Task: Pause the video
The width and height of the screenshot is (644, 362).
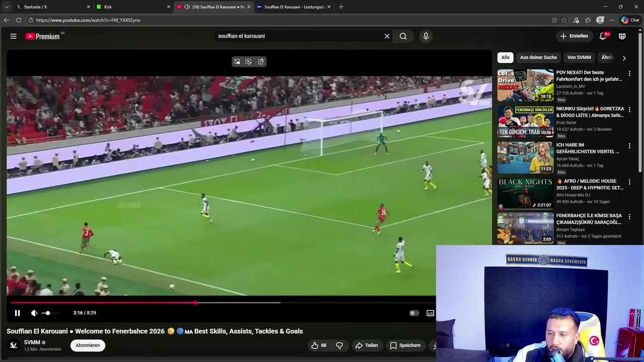Action: tap(17, 313)
